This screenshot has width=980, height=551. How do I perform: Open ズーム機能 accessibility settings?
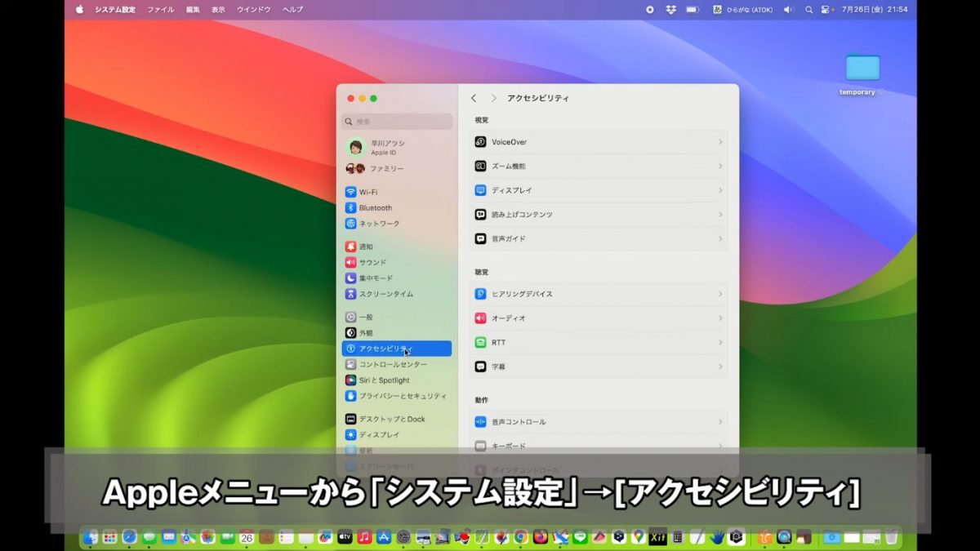click(x=599, y=166)
